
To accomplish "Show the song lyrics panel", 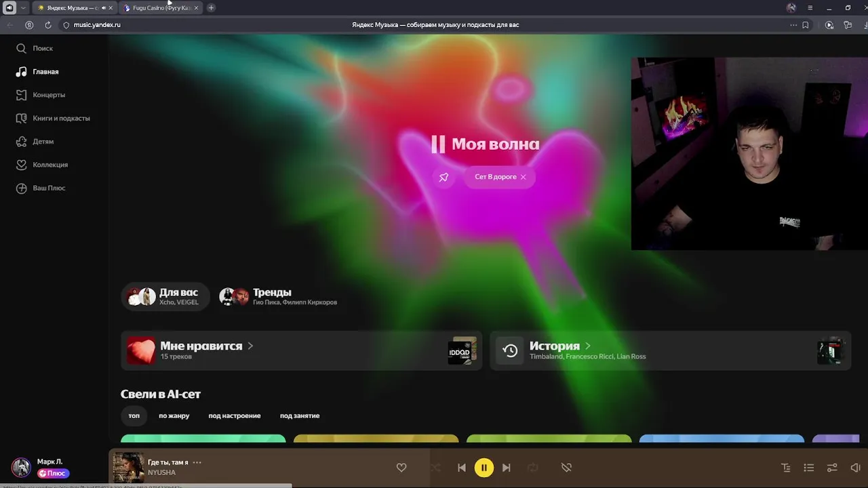I will [x=786, y=468].
